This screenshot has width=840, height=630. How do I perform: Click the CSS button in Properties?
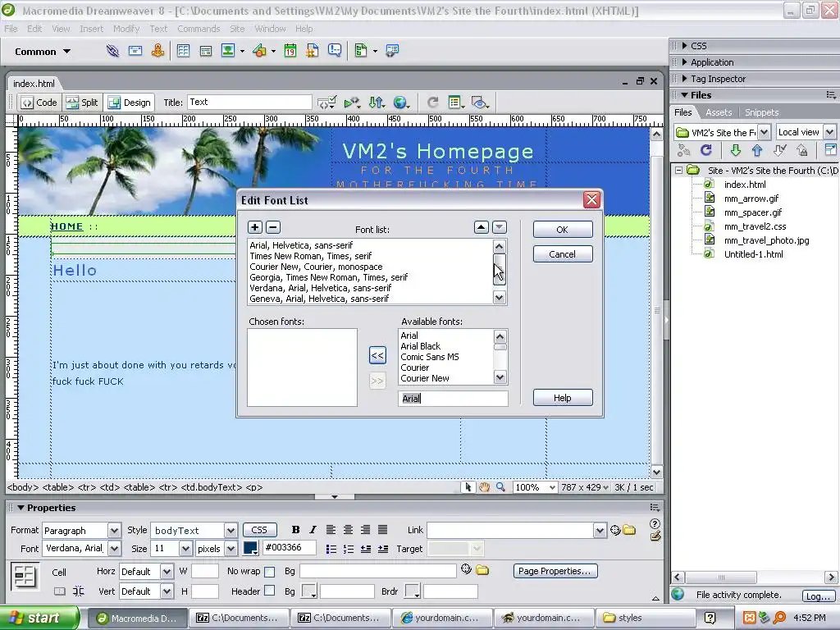[x=259, y=530]
